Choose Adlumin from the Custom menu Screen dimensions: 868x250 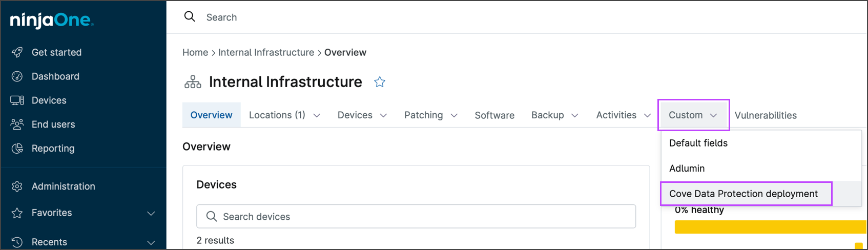(x=687, y=169)
